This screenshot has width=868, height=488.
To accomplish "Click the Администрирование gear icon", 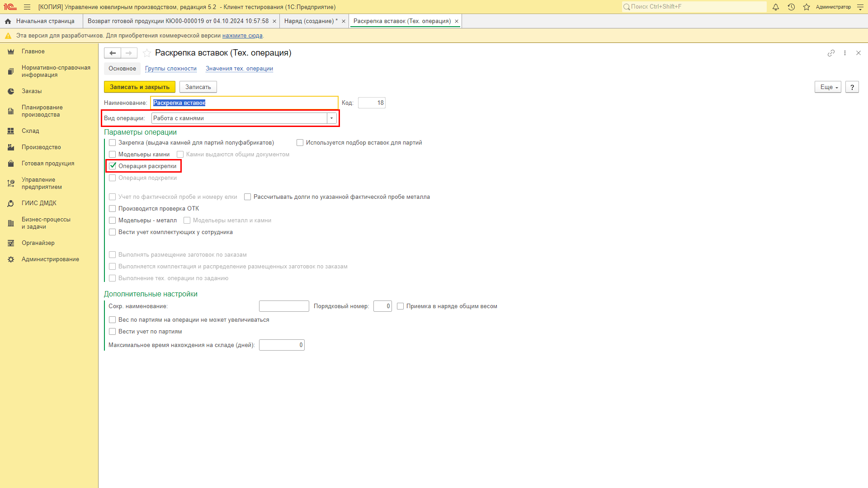I will tap(11, 259).
